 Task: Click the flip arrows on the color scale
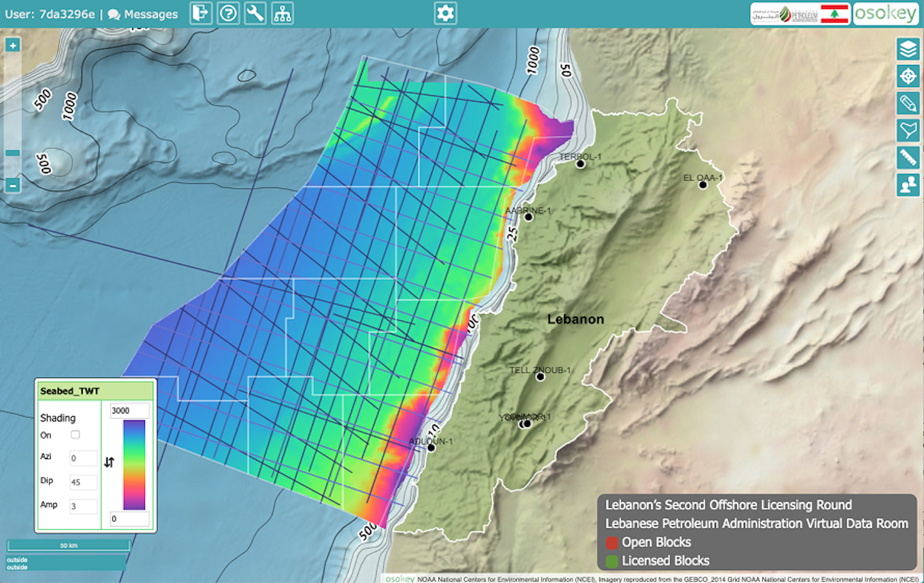pyautogui.click(x=109, y=461)
